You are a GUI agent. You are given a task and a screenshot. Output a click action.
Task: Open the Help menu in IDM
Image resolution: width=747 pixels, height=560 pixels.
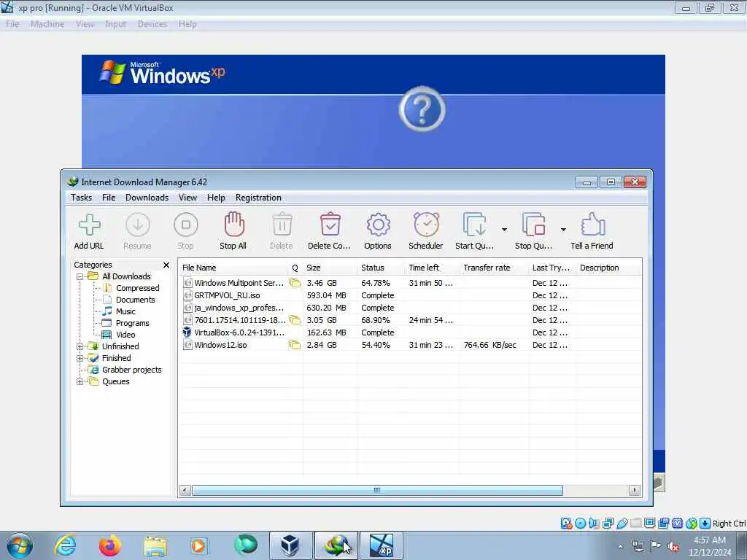216,198
